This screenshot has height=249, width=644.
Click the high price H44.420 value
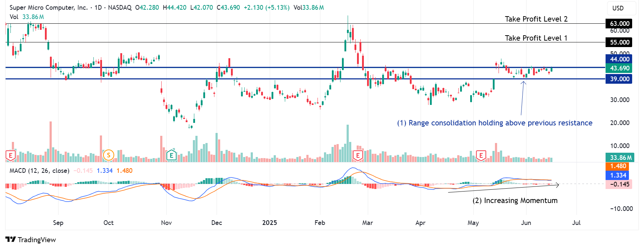(175, 8)
